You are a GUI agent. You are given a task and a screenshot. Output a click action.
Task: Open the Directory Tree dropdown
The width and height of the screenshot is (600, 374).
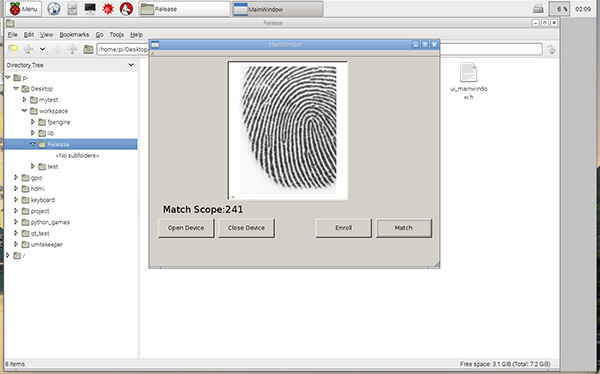coord(131,65)
